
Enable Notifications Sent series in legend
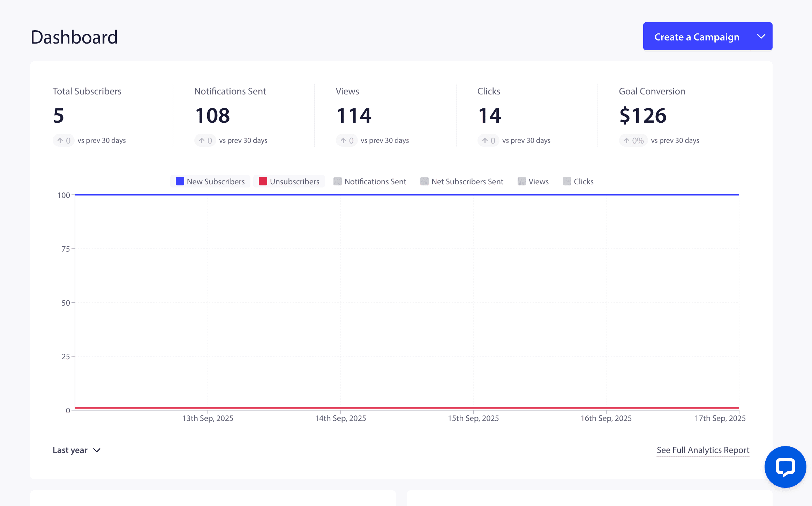coord(375,182)
